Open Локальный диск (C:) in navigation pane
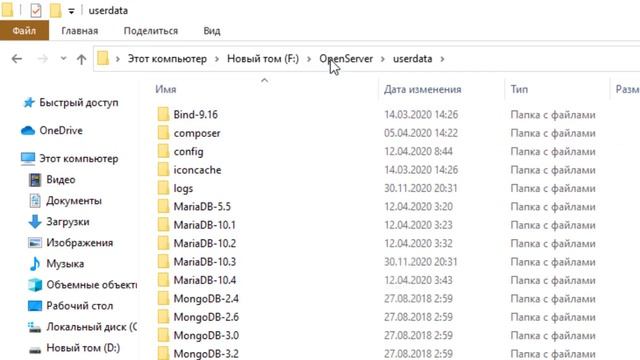 point(91,327)
